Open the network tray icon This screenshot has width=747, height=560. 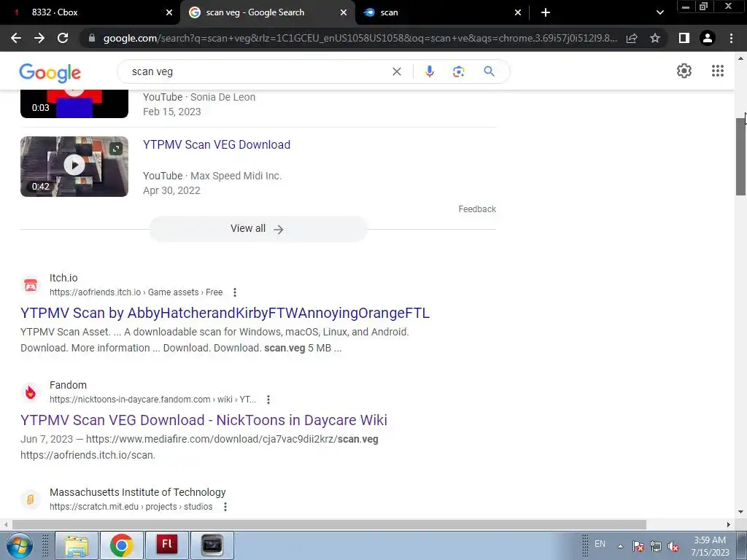coord(656,546)
